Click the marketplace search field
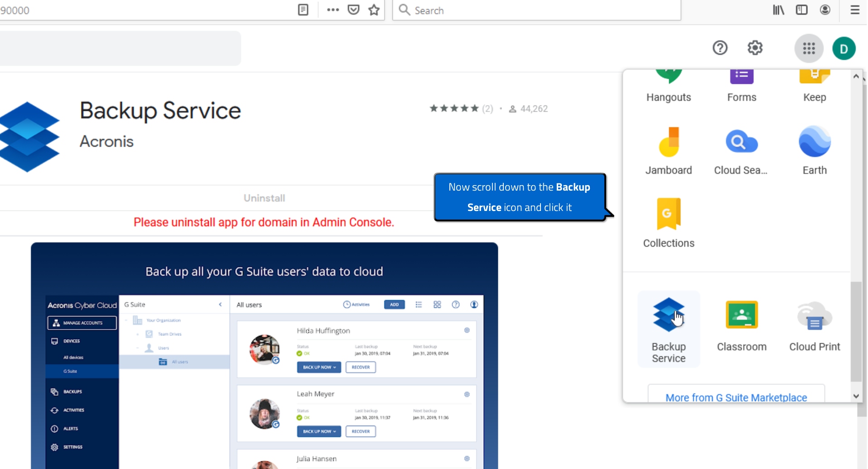868x469 pixels. pyautogui.click(x=121, y=48)
